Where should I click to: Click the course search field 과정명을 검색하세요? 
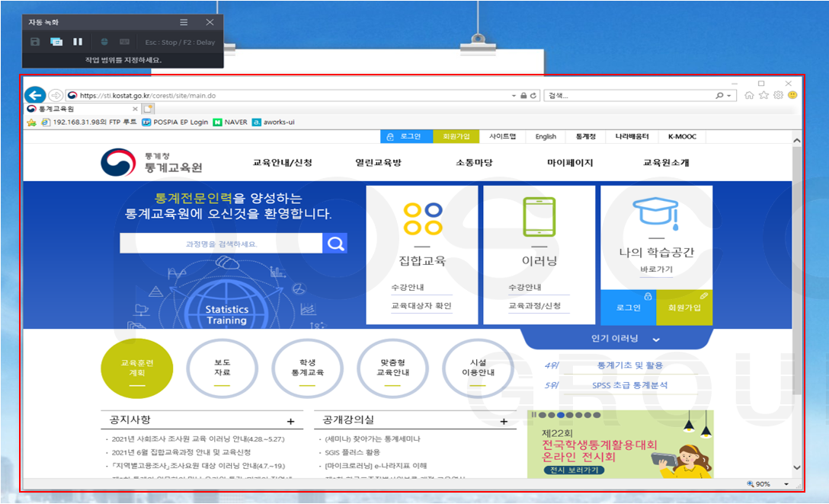pyautogui.click(x=221, y=244)
